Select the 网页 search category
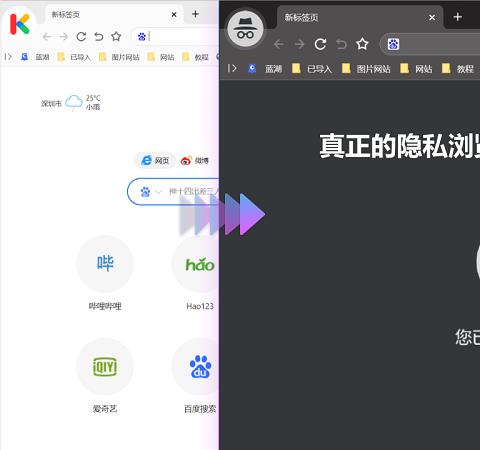The height and width of the screenshot is (450, 480). (155, 161)
